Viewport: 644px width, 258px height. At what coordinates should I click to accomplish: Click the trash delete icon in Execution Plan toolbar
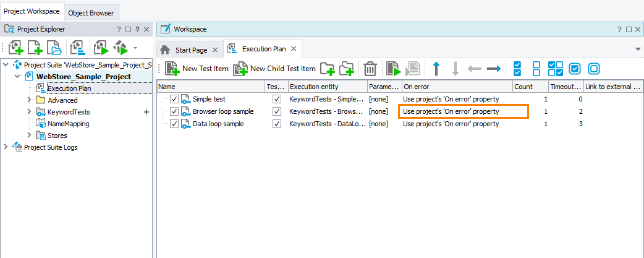[x=370, y=69]
